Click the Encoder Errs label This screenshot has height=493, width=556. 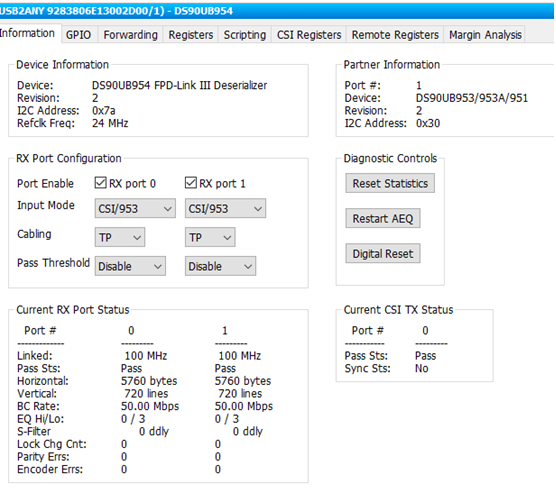click(50, 469)
